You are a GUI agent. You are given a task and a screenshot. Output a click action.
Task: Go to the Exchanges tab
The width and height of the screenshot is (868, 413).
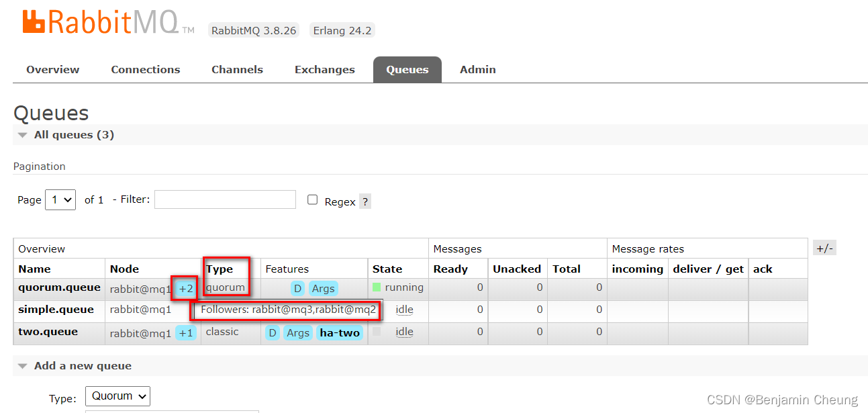pos(325,69)
